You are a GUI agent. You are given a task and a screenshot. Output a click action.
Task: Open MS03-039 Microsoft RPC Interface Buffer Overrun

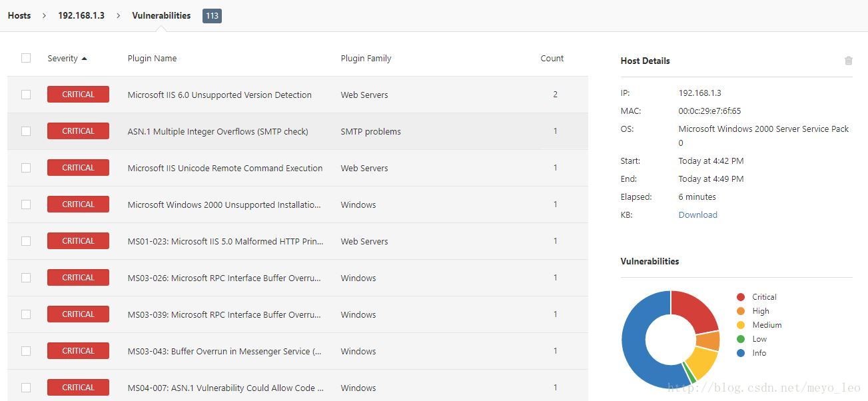pyautogui.click(x=224, y=314)
